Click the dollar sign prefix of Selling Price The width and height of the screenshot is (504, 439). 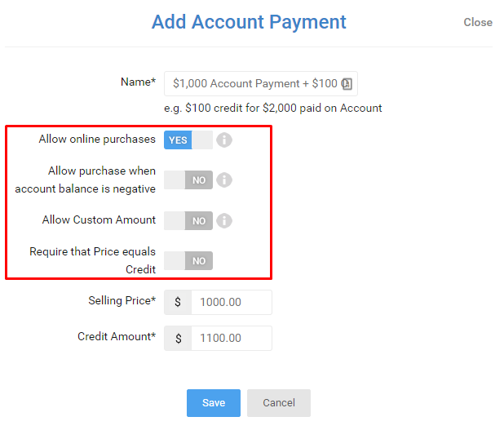pos(178,302)
